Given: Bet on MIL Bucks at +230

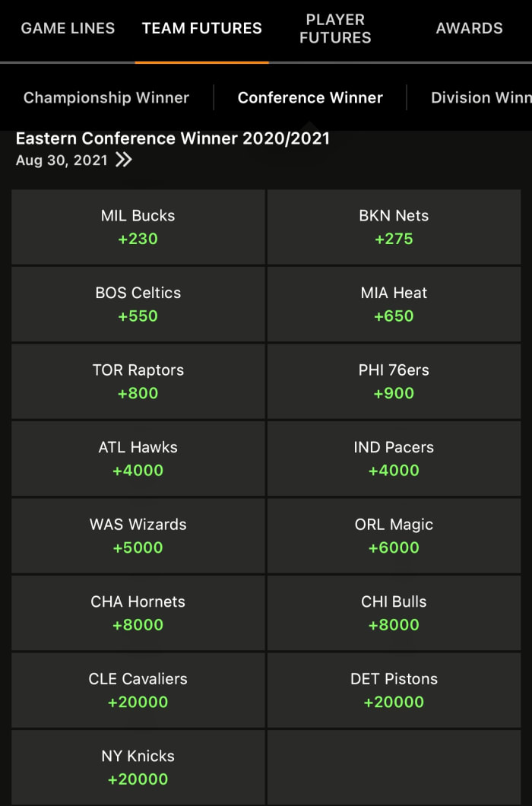Looking at the screenshot, I should point(138,227).
